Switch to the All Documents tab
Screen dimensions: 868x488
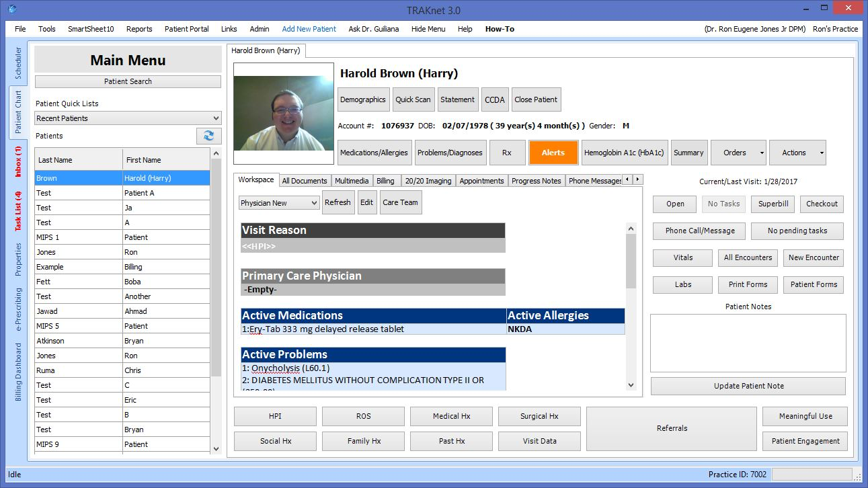pos(305,180)
